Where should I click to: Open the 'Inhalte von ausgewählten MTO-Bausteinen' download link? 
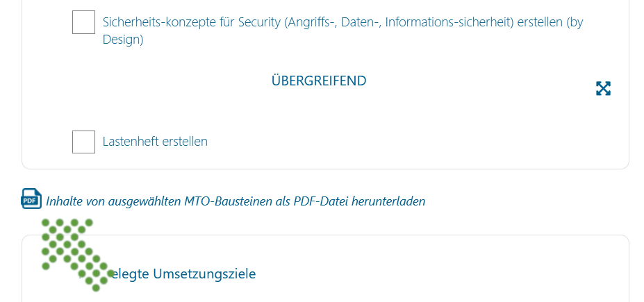coord(236,201)
